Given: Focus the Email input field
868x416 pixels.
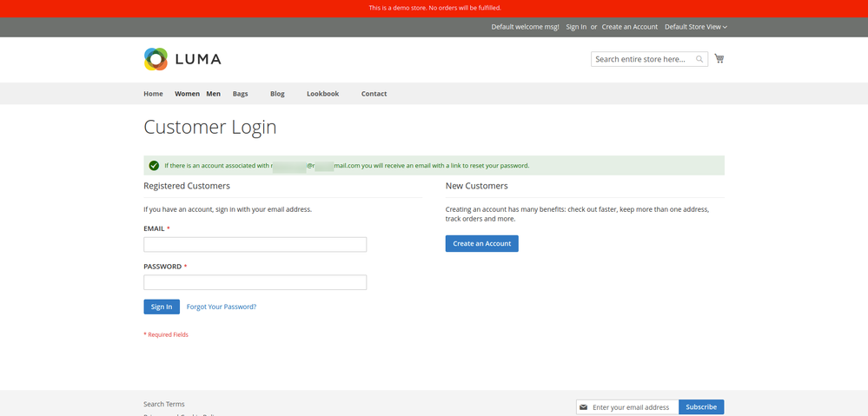Looking at the screenshot, I should pos(255,245).
